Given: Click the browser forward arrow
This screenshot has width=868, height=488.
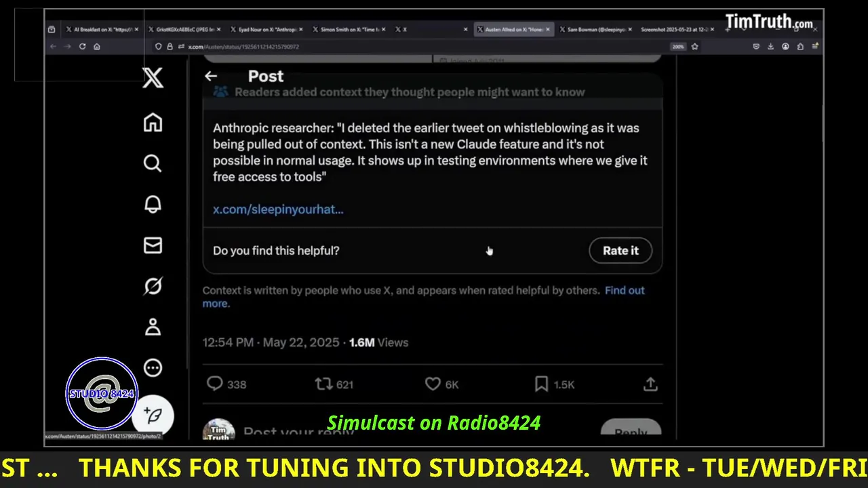Looking at the screenshot, I should (x=67, y=47).
